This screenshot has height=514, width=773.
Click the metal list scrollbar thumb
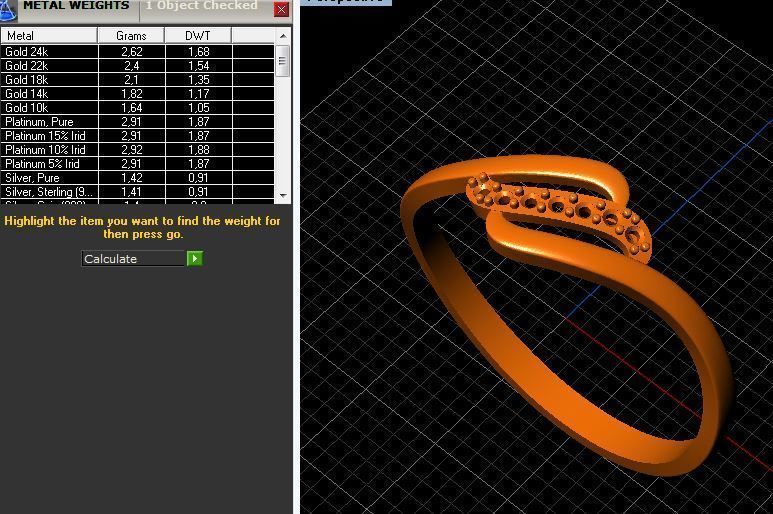coord(282,61)
